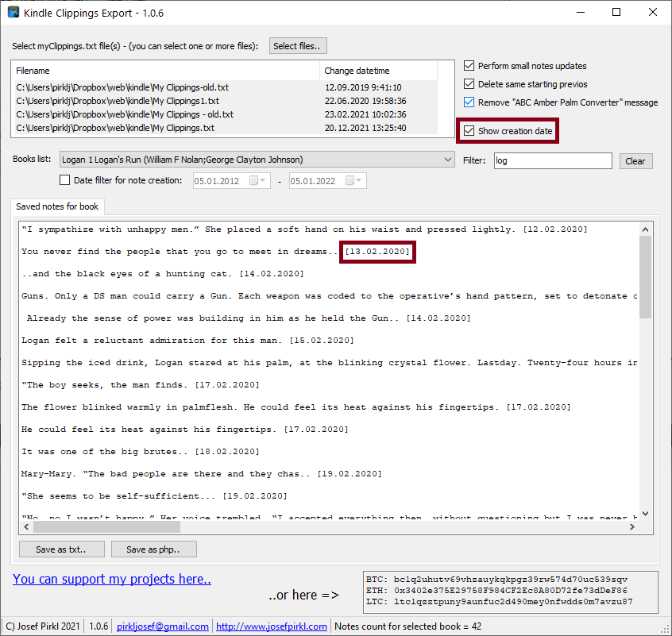Click the note "The flower blinked warmly in palmflesh"
Screen dimensions: 672x636
point(296,407)
